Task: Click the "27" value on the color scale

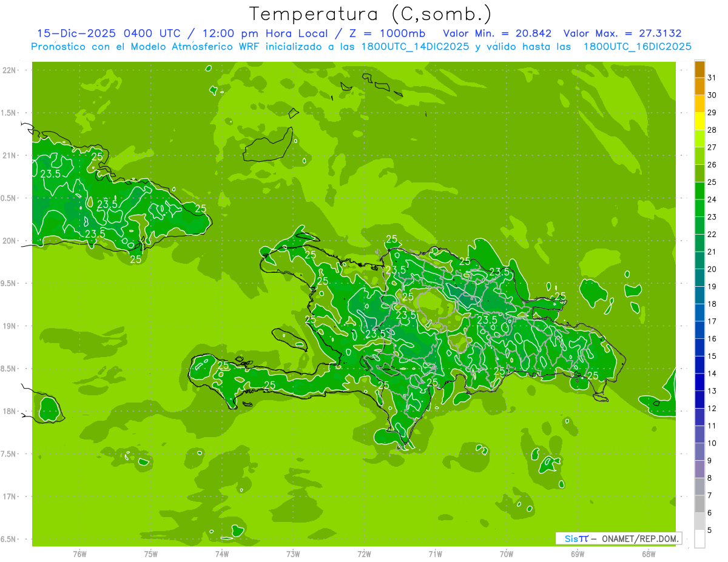Action: (x=712, y=147)
